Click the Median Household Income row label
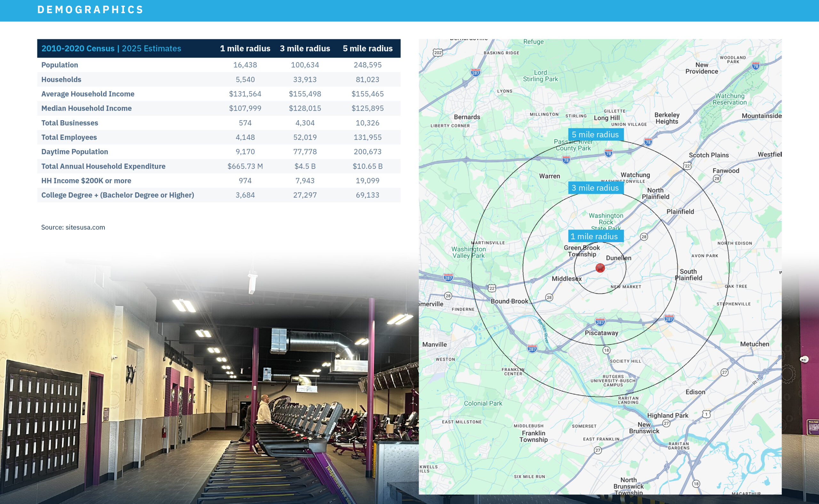This screenshot has width=819, height=504. pyautogui.click(x=86, y=108)
